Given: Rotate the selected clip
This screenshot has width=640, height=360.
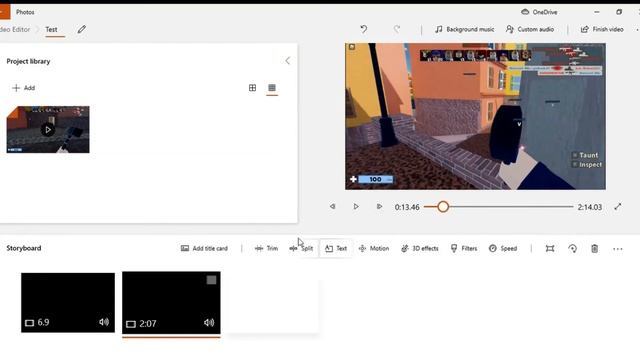Looking at the screenshot, I should [x=572, y=249].
